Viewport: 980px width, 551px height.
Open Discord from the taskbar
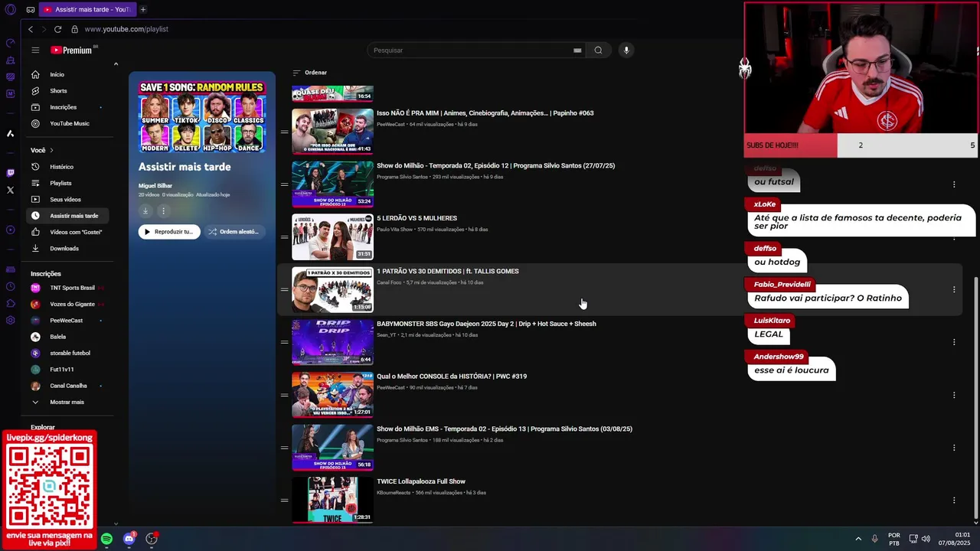129,539
